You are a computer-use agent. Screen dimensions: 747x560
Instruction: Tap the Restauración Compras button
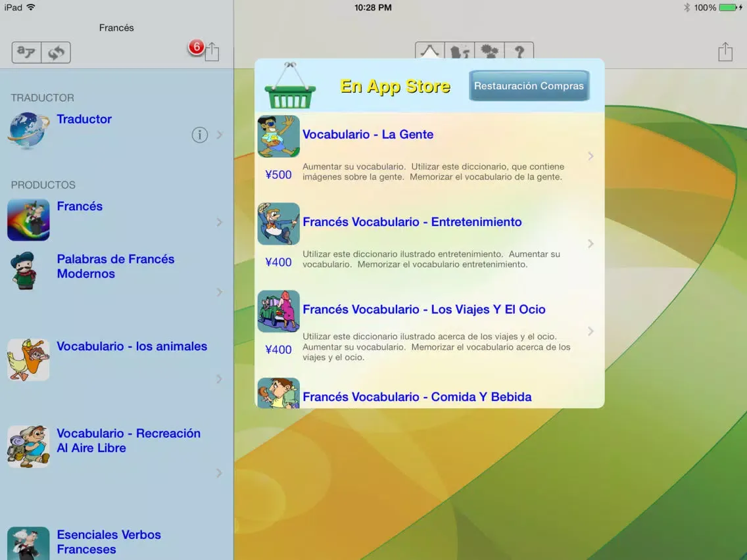pyautogui.click(x=529, y=85)
